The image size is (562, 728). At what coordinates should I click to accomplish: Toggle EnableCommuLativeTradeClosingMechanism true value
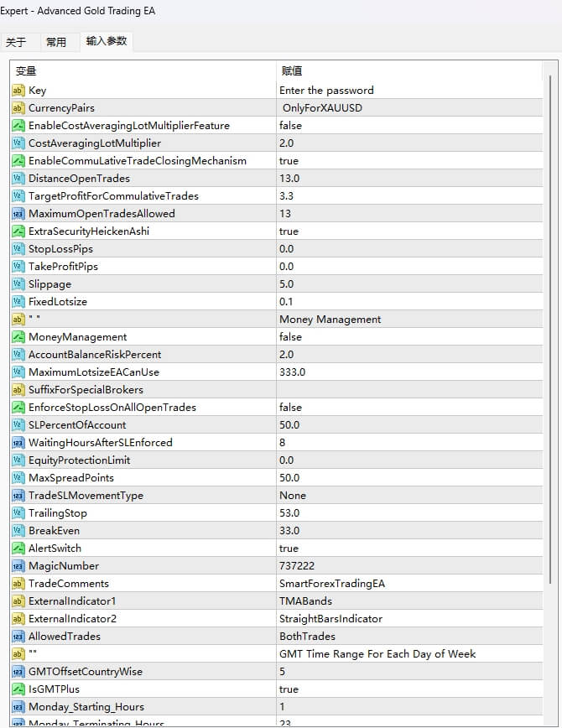coord(409,161)
